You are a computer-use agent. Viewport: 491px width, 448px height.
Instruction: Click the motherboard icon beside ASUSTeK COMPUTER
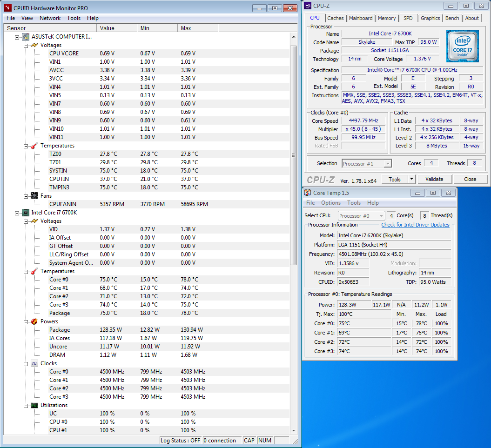pos(26,37)
